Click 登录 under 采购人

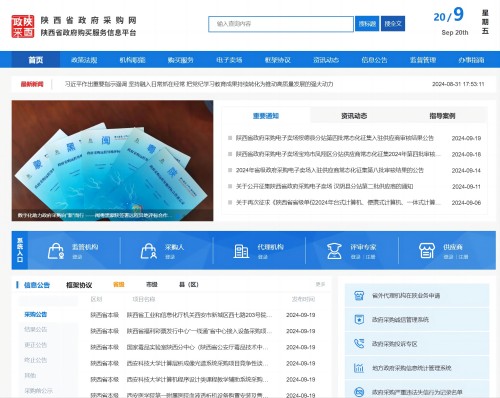click(x=170, y=257)
